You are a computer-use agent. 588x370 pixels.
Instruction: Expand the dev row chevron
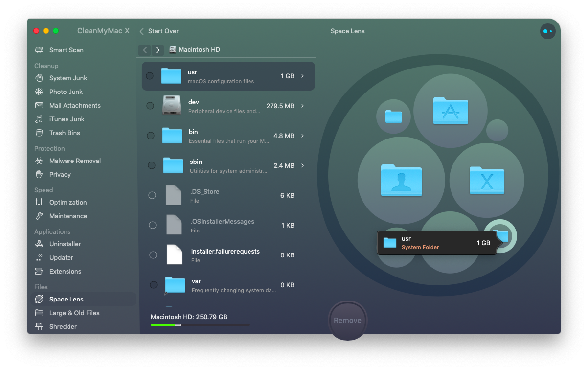pos(303,106)
